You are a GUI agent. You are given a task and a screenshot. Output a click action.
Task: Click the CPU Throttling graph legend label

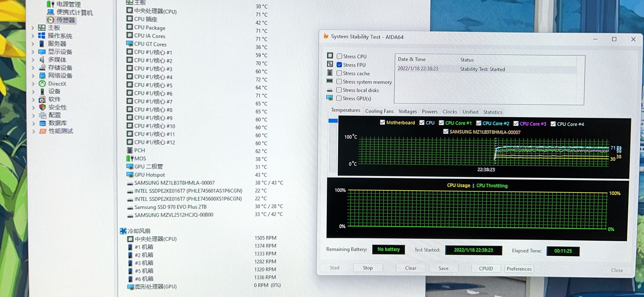(492, 185)
